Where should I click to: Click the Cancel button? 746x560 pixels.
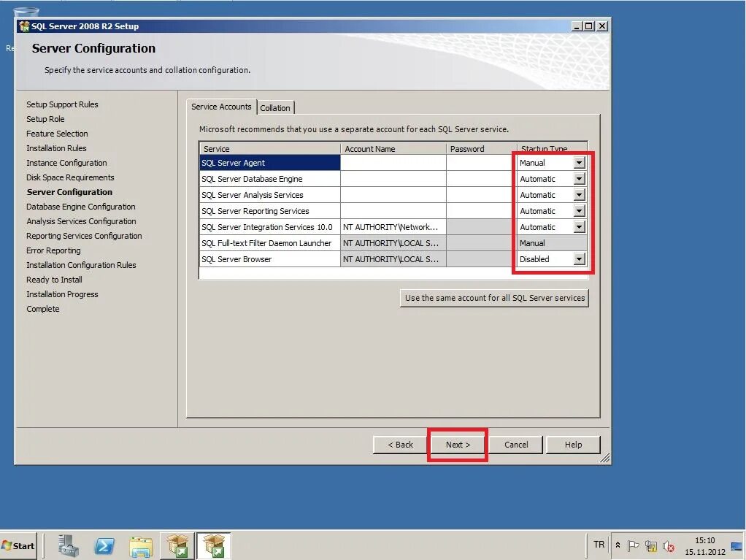pos(516,445)
